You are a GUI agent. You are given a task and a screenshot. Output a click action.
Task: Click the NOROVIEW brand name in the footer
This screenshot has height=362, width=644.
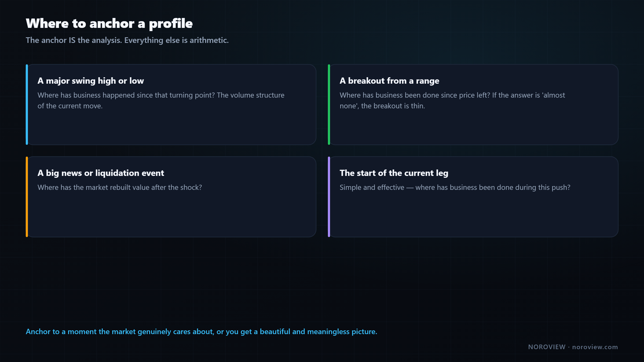tap(547, 347)
